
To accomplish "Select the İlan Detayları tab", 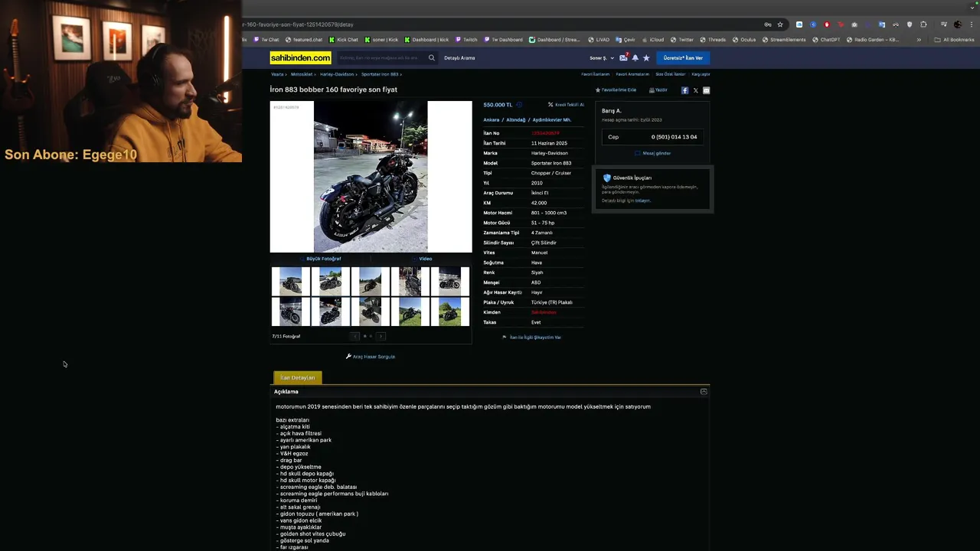I will (298, 377).
